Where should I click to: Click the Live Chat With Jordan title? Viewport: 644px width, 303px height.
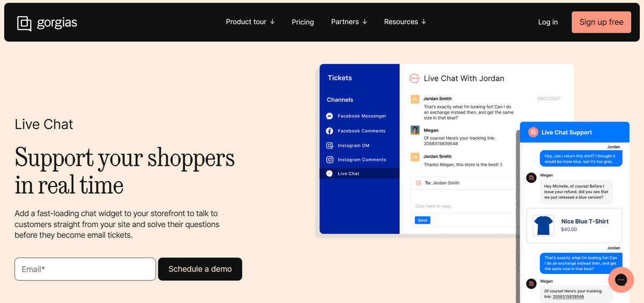pyautogui.click(x=464, y=78)
